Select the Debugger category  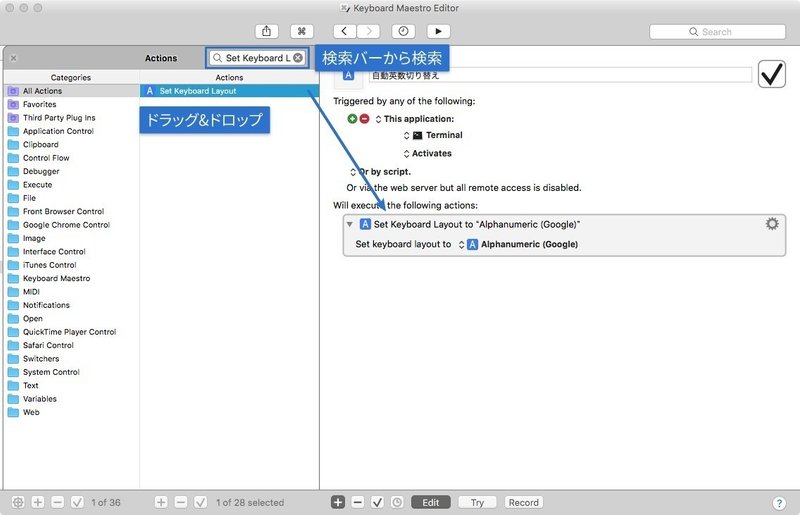click(x=72, y=171)
